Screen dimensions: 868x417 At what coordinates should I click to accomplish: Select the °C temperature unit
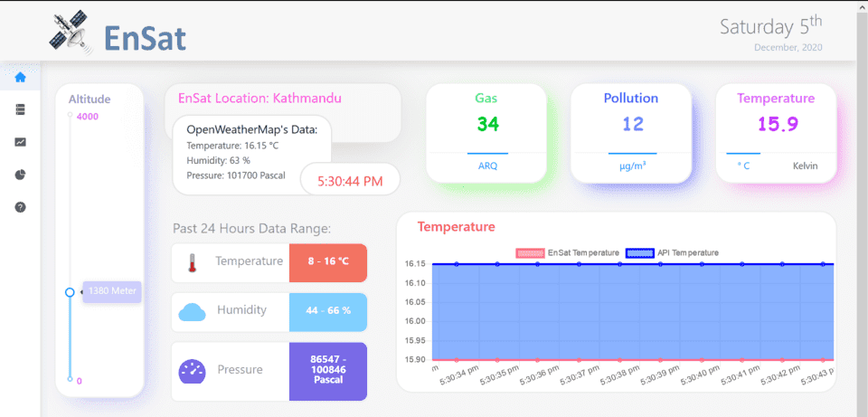click(x=744, y=166)
